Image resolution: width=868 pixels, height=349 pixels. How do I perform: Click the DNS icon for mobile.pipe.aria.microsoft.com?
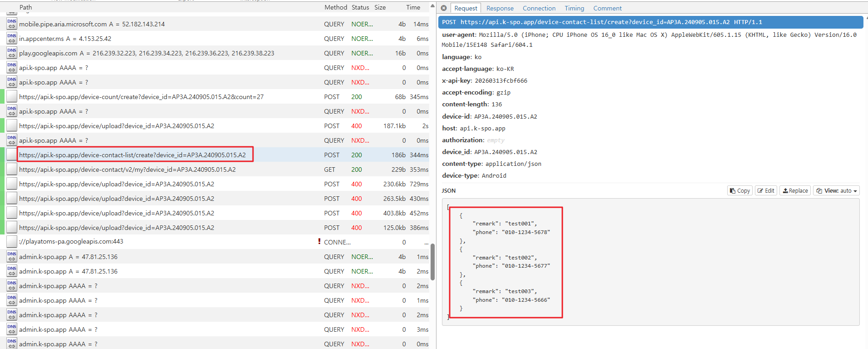click(x=12, y=24)
